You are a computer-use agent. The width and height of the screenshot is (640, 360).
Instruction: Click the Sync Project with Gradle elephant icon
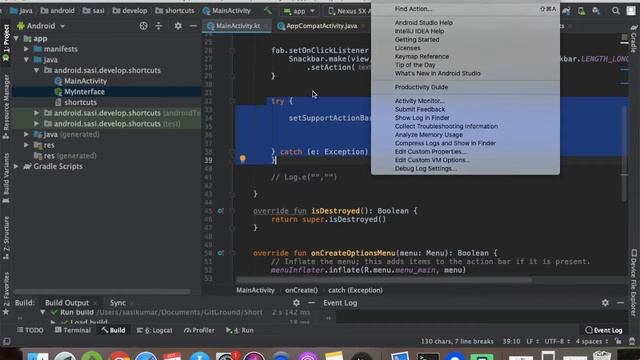(x=566, y=11)
